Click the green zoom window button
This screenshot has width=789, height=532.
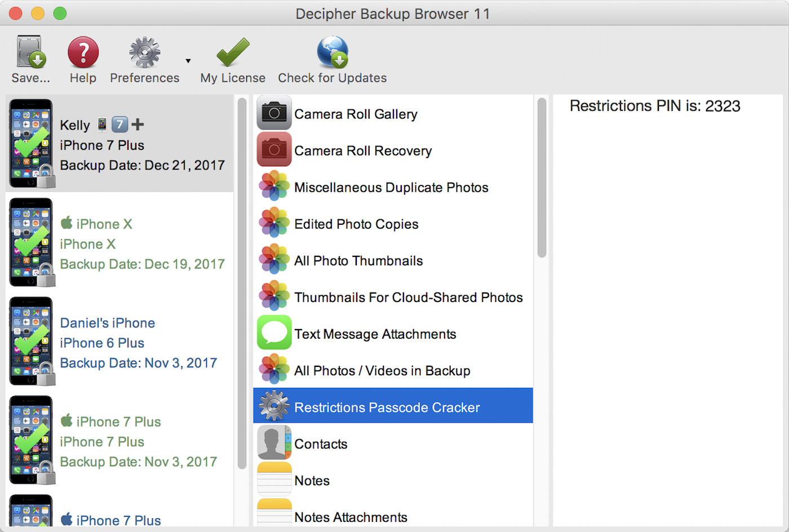(60, 14)
